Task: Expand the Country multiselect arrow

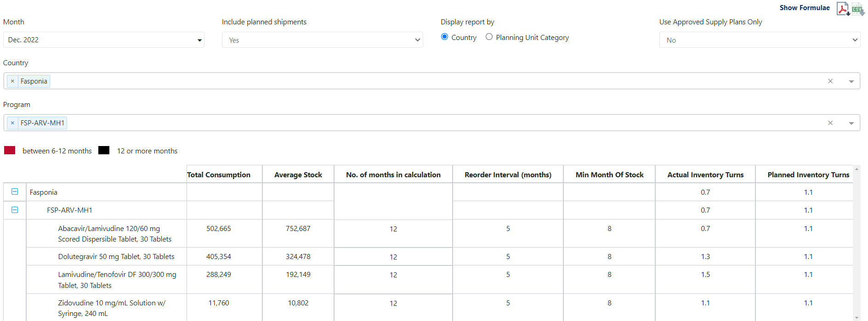Action: coord(851,81)
